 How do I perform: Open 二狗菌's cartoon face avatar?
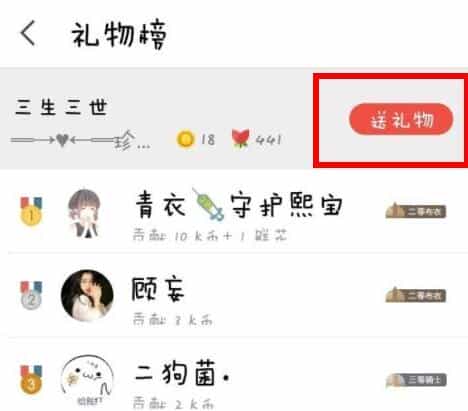coord(87,379)
